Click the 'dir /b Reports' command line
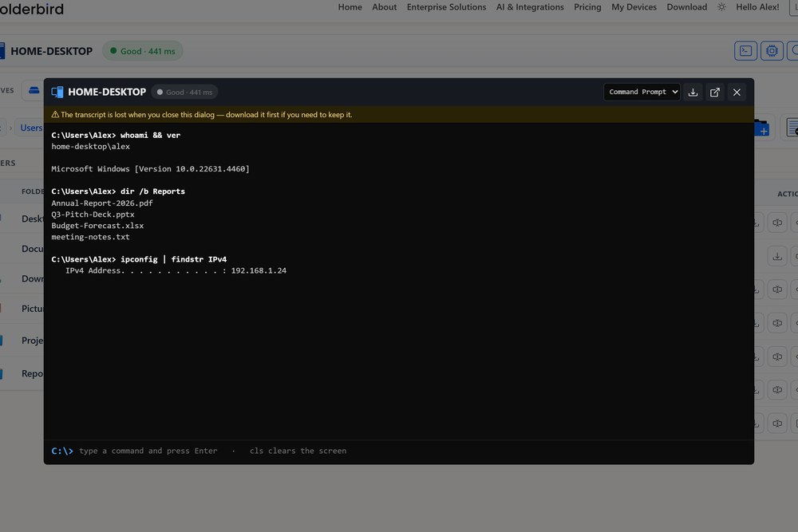 (118, 191)
